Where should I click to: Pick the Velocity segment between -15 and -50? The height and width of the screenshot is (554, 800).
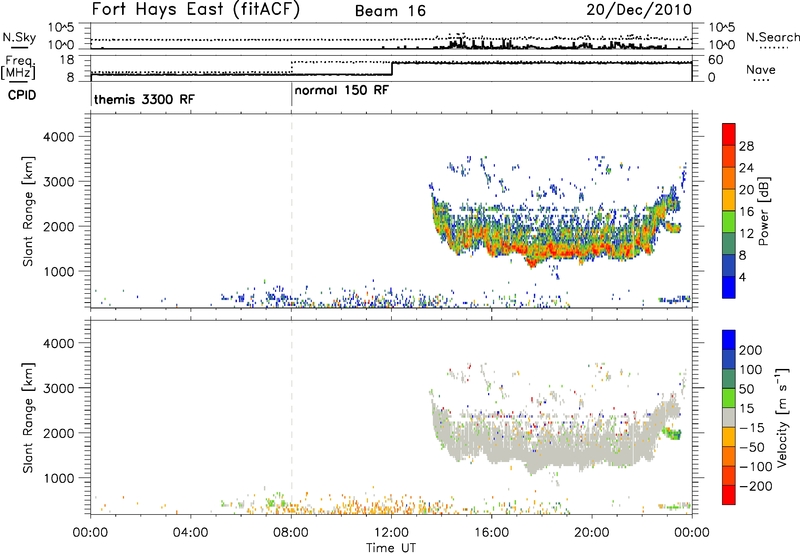pyautogui.click(x=729, y=437)
